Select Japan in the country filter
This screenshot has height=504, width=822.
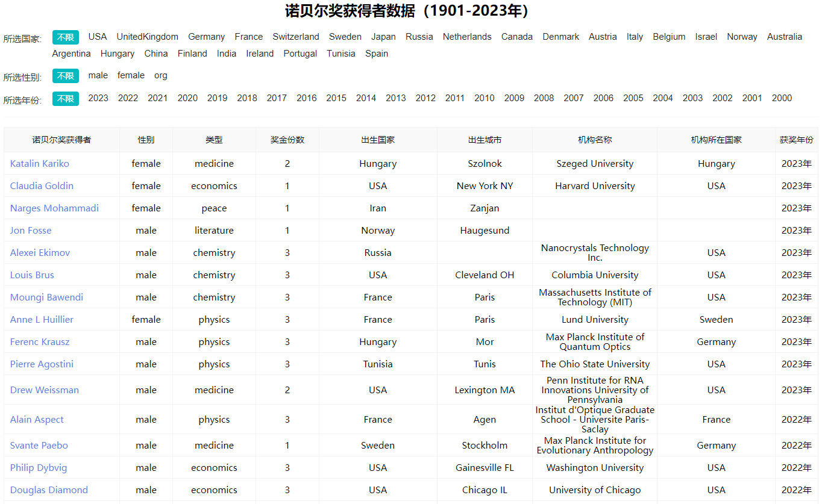tap(383, 37)
